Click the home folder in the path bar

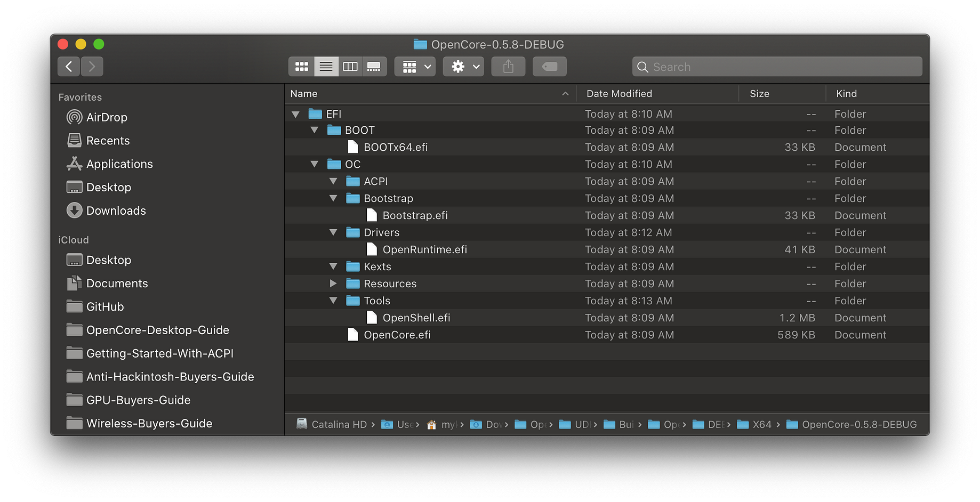pos(441,424)
